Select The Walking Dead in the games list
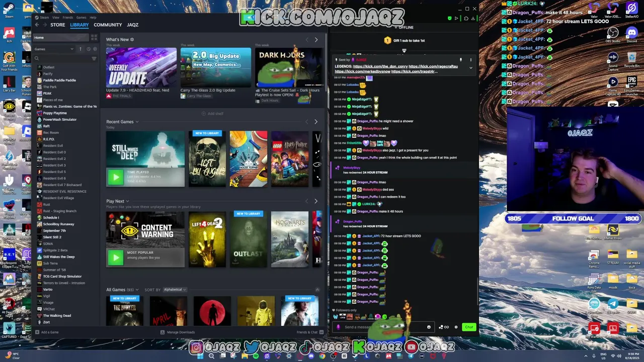Viewport: 644px width, 362px height. [57, 316]
